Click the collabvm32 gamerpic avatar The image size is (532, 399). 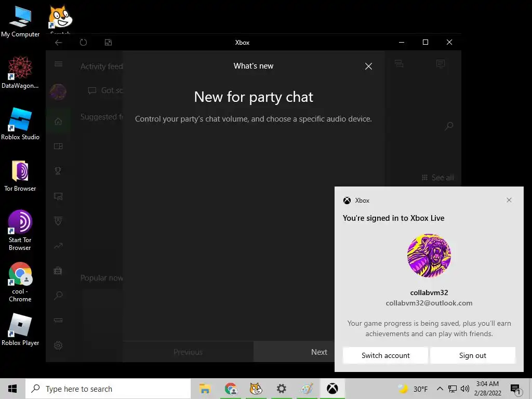[x=429, y=256]
